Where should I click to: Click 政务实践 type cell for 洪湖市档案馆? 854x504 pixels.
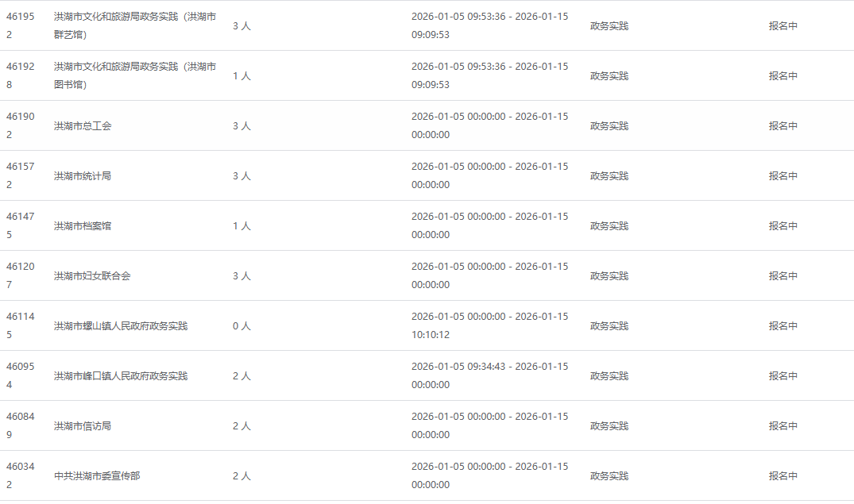(x=609, y=225)
